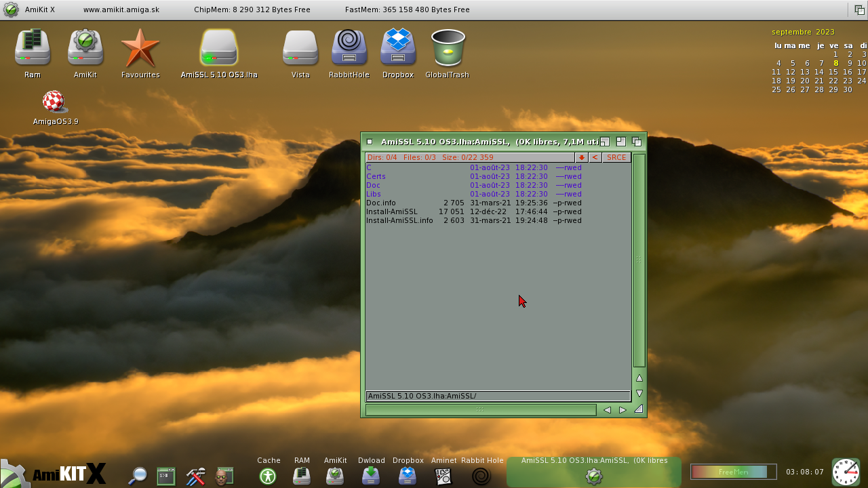Image resolution: width=868 pixels, height=488 pixels.
Task: Toggle the SRCE source button
Action: click(616, 157)
